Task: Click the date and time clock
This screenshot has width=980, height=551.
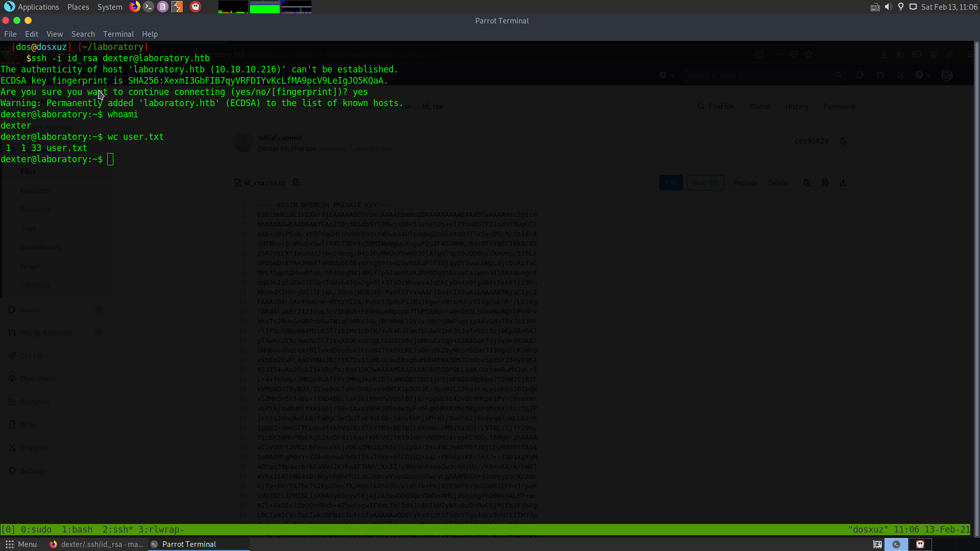Action: (949, 7)
